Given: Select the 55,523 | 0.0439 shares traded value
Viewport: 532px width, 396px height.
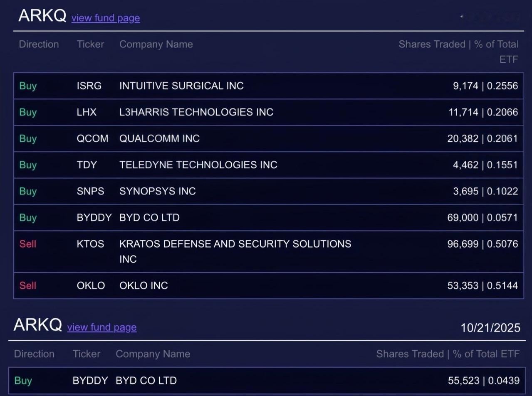Looking at the screenshot, I should click(483, 381).
